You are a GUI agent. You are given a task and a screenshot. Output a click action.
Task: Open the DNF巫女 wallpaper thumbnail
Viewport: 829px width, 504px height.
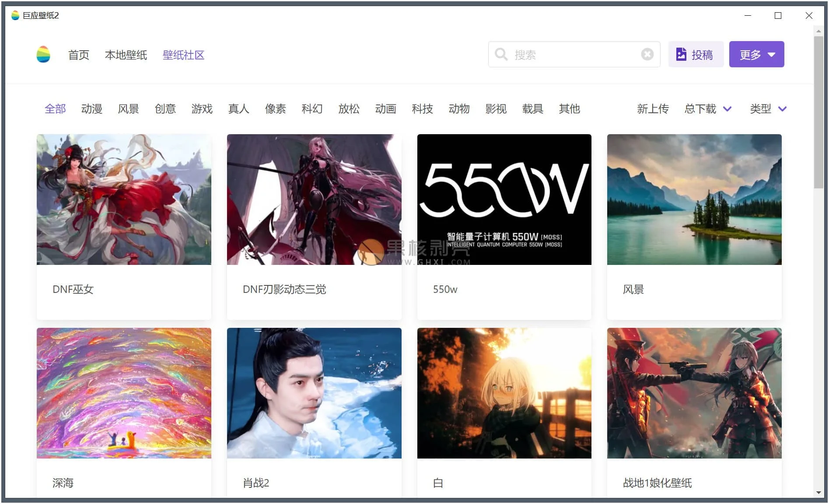coord(124,199)
